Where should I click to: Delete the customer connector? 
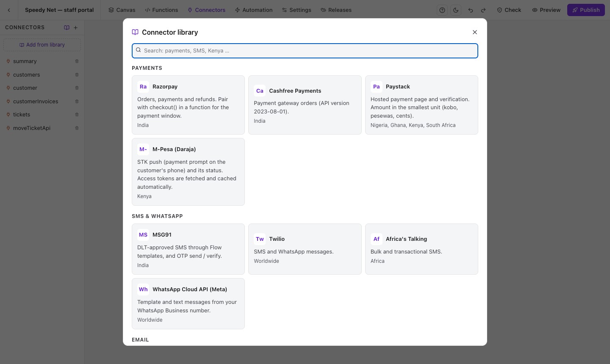coord(77,88)
